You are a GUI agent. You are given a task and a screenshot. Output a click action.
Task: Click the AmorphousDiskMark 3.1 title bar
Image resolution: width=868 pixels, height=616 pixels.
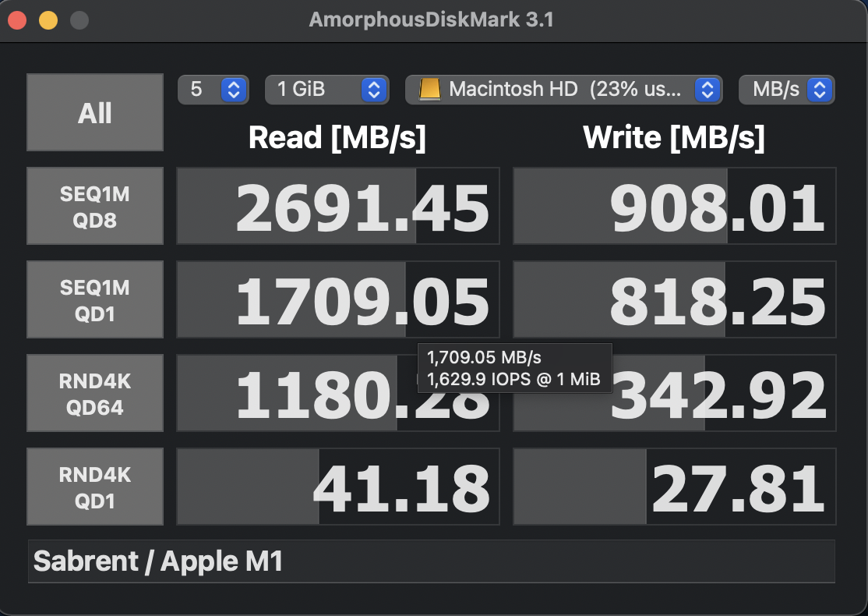(x=434, y=19)
